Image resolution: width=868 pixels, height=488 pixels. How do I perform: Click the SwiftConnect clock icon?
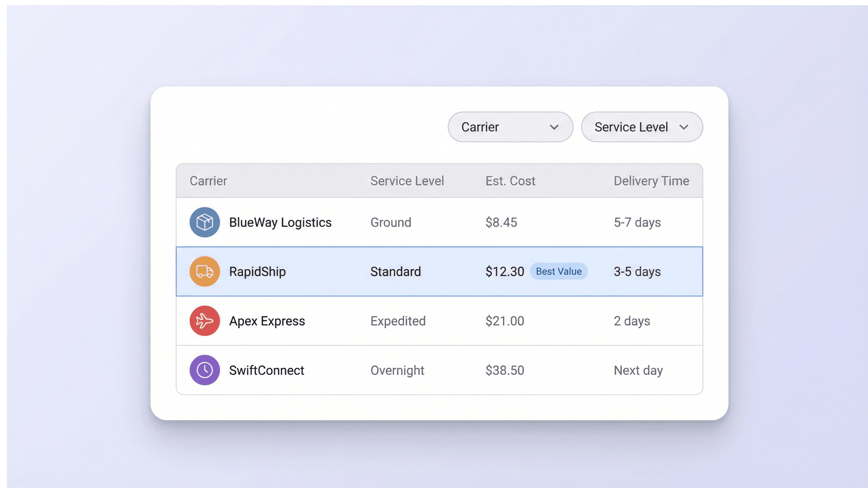[x=204, y=370]
